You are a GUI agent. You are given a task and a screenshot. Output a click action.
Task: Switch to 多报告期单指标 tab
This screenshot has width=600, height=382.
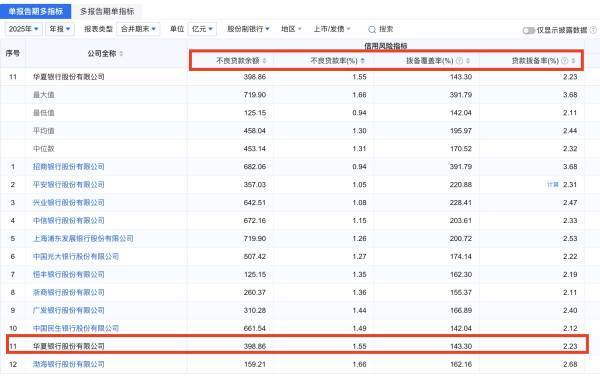[x=107, y=11]
